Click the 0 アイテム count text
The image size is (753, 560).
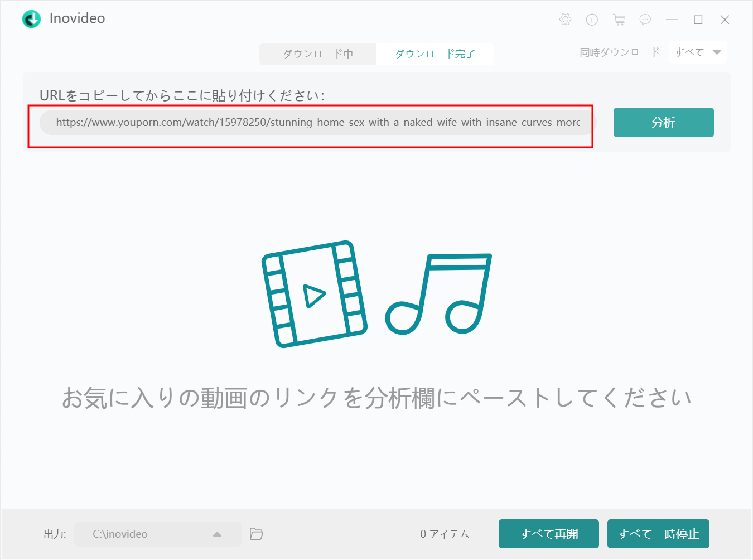click(445, 534)
